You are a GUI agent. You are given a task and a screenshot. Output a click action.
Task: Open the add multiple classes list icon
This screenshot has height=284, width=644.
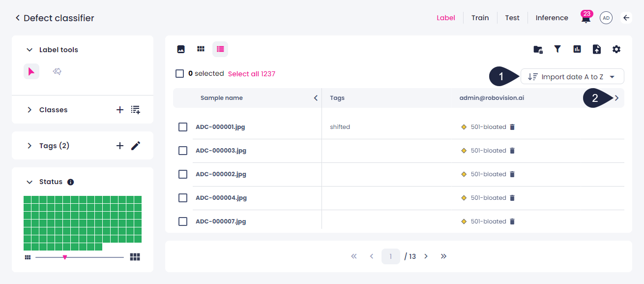[x=136, y=110]
